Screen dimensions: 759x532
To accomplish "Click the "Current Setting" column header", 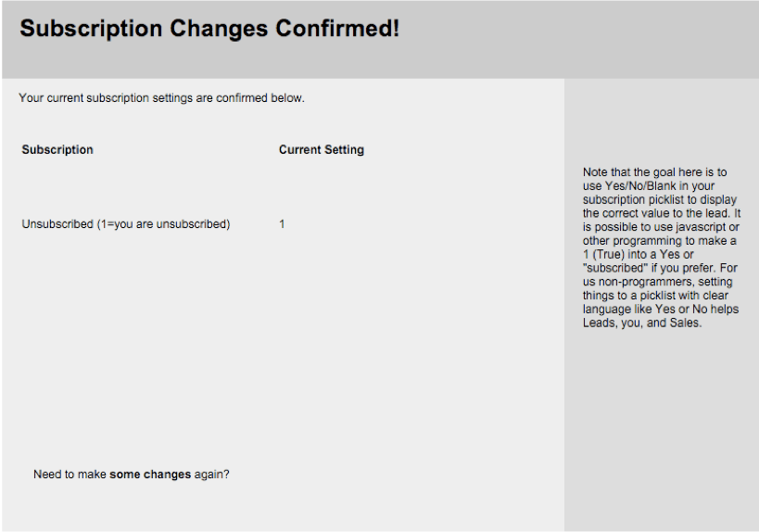I will click(x=322, y=149).
